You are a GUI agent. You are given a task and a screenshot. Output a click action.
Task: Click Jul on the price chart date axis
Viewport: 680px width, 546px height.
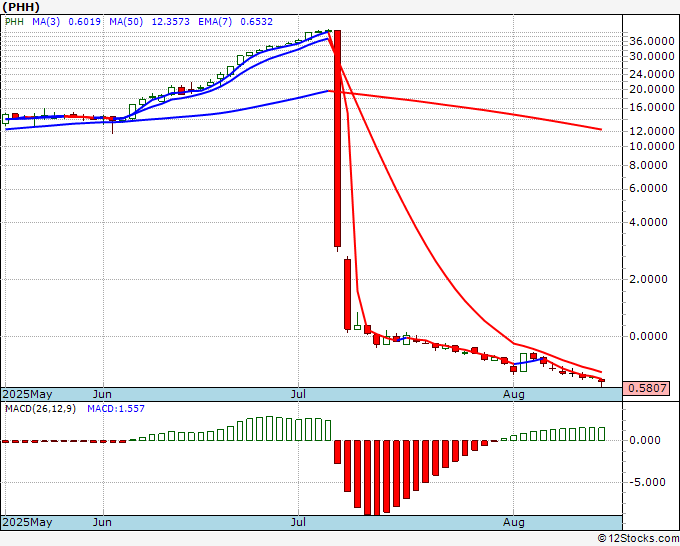click(x=298, y=394)
